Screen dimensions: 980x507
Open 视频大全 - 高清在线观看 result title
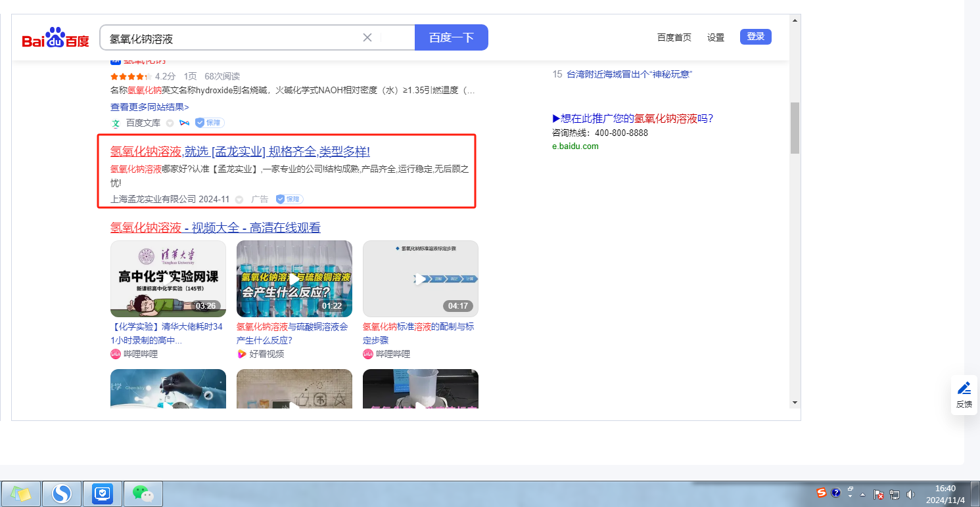point(216,228)
